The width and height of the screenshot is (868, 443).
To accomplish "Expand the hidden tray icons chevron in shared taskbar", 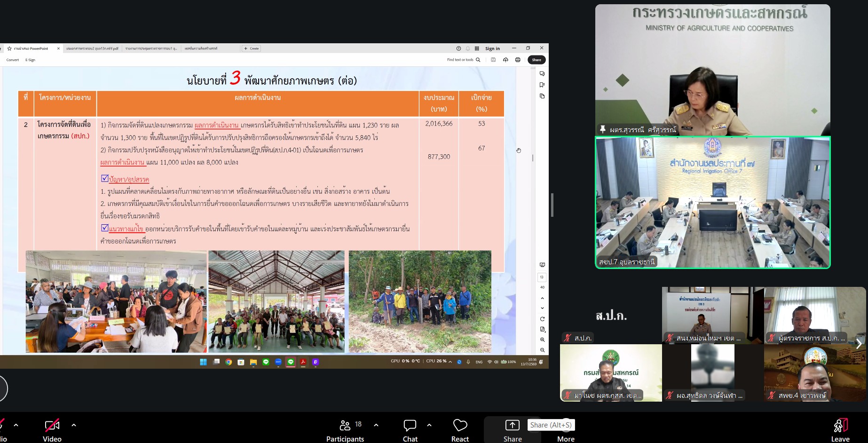I will pyautogui.click(x=450, y=362).
